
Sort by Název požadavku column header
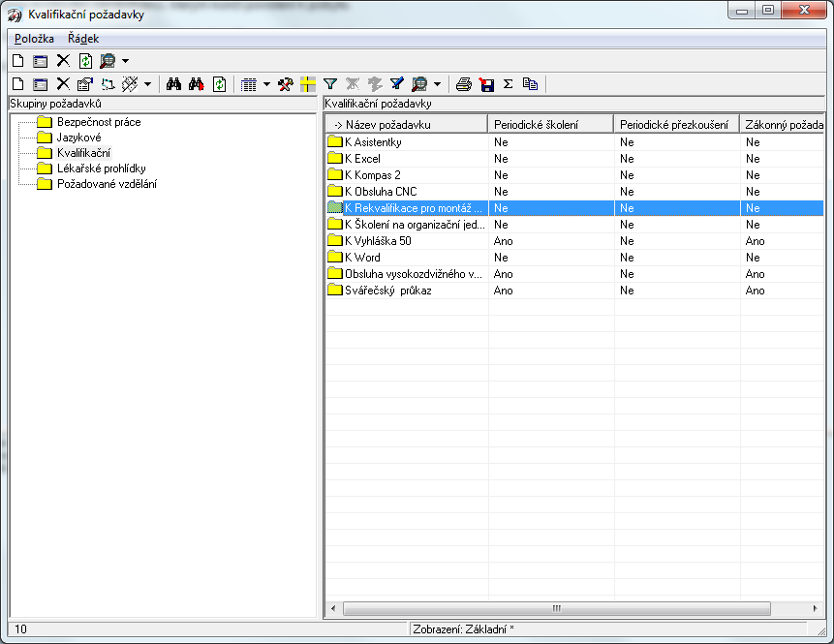[x=407, y=124]
